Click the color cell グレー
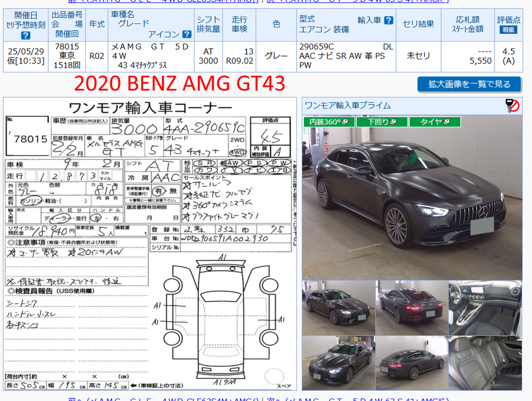 tap(276, 56)
